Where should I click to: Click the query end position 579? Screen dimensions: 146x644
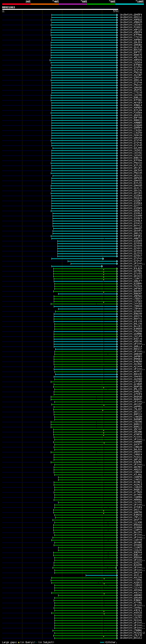click(115, 11)
